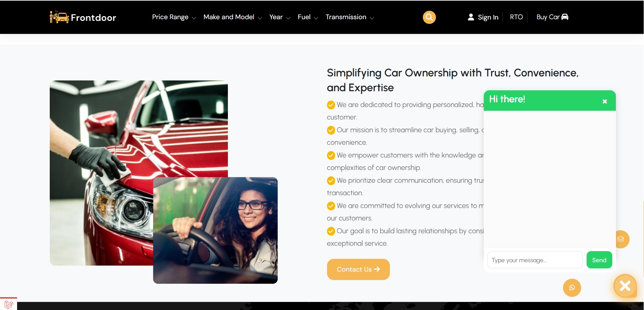This screenshot has height=310, width=644.
Task: Close the floating widget with large X
Action: pyautogui.click(x=625, y=286)
